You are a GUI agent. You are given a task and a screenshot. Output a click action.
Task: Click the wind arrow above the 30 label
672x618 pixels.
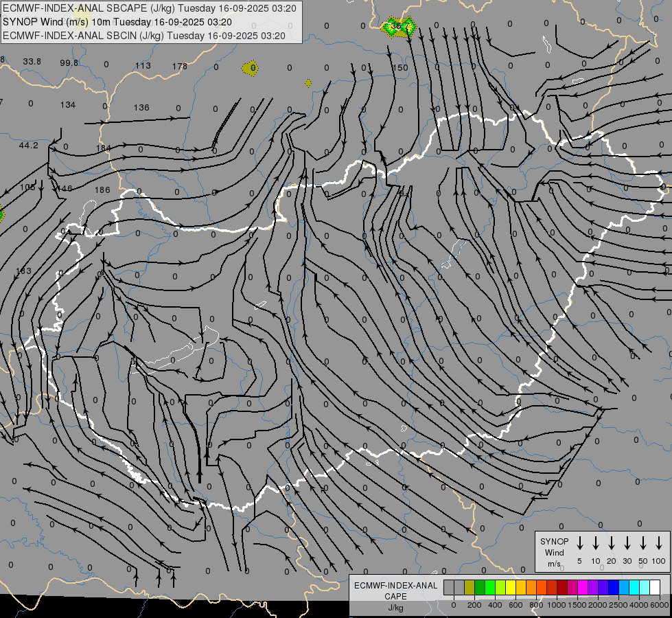click(627, 543)
